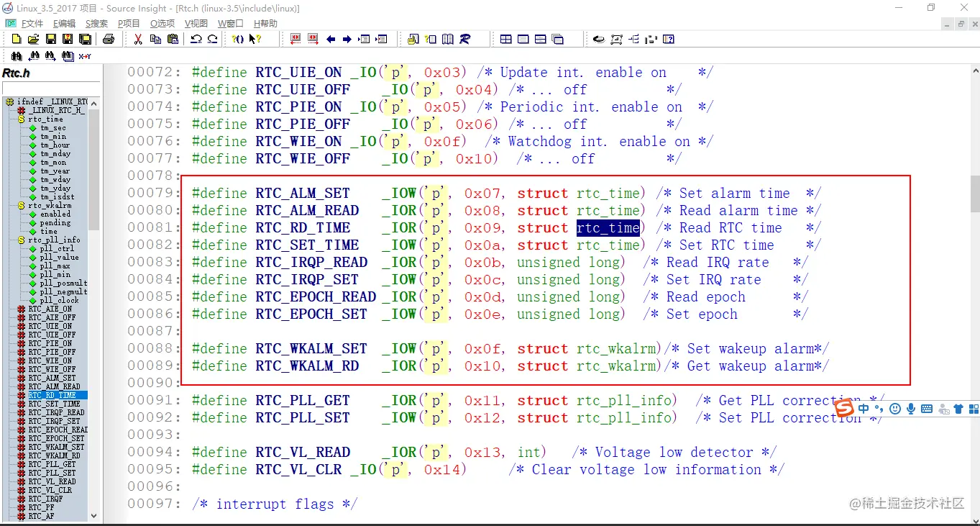Viewport: 980px width, 526px height.
Task: Open the O选项 Options menu
Action: coord(162,23)
